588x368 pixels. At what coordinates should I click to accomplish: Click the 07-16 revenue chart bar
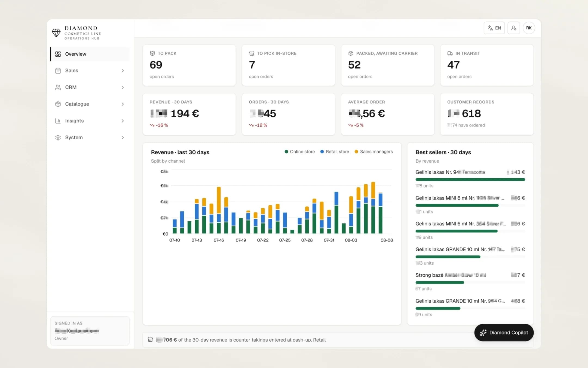[x=219, y=210]
